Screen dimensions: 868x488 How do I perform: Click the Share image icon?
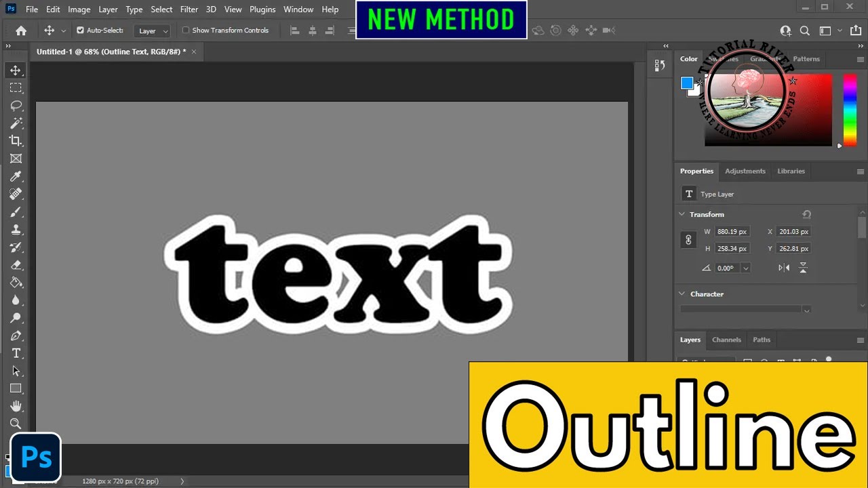856,30
